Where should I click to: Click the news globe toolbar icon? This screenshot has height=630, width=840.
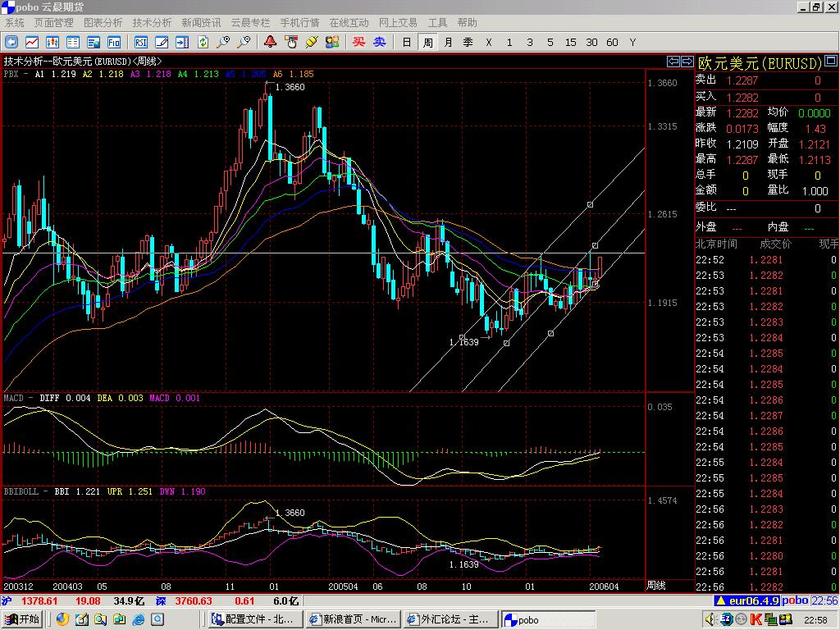[94, 43]
